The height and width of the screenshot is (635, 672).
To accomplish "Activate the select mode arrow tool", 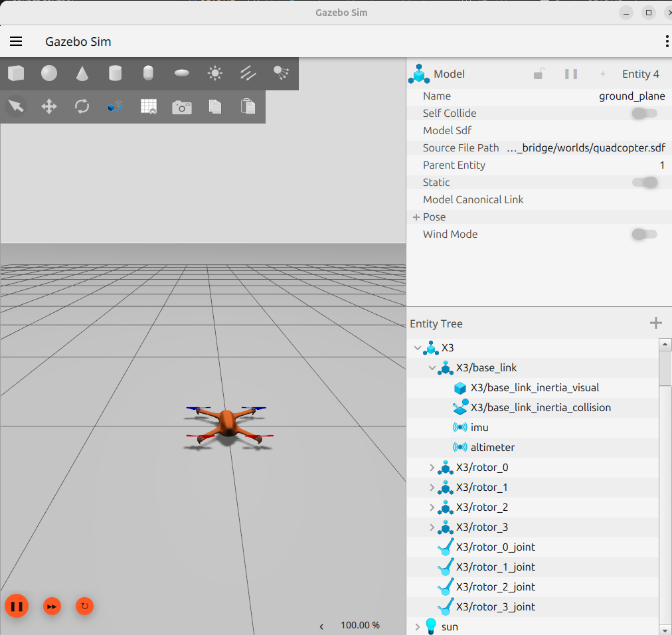I will (x=17, y=106).
